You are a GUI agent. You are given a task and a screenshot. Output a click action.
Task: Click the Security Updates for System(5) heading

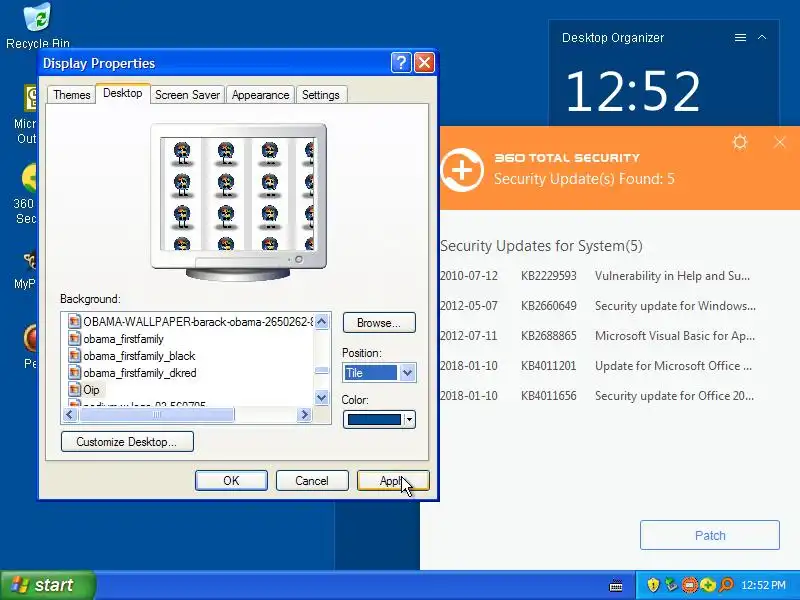coord(541,246)
